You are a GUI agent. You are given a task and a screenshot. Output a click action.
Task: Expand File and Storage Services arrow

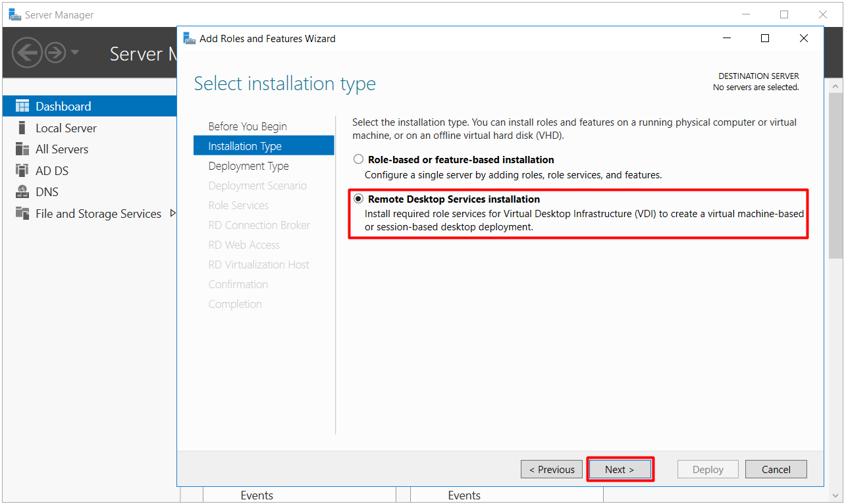click(x=173, y=213)
